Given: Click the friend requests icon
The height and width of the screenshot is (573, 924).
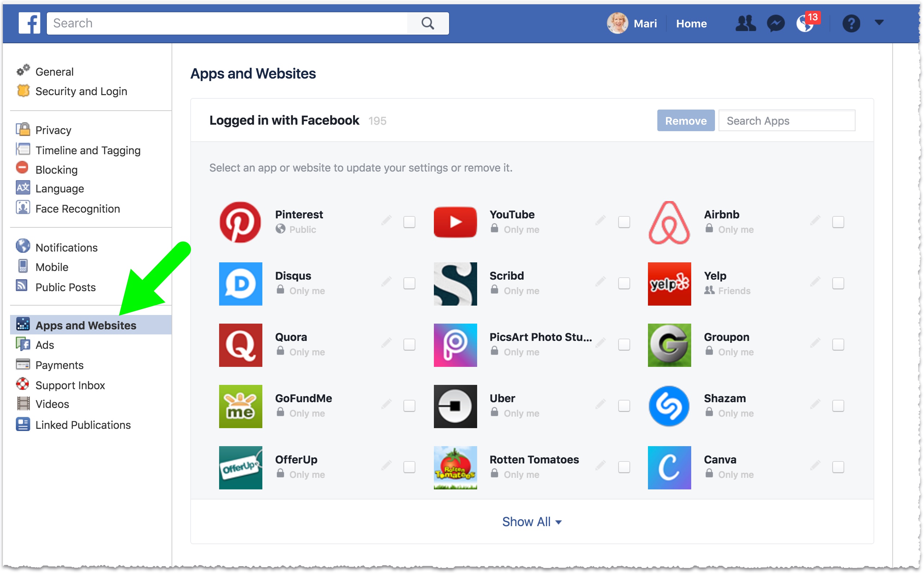Looking at the screenshot, I should click(x=745, y=23).
